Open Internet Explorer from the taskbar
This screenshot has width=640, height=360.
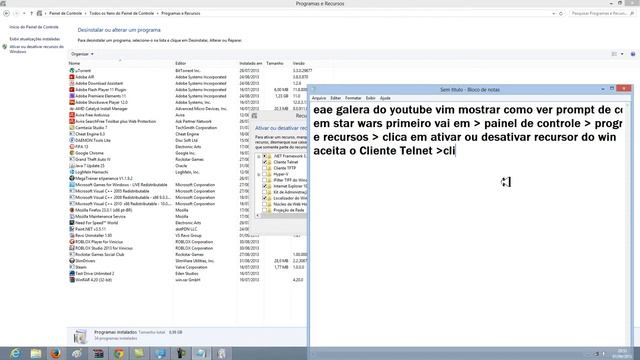click(x=15, y=353)
